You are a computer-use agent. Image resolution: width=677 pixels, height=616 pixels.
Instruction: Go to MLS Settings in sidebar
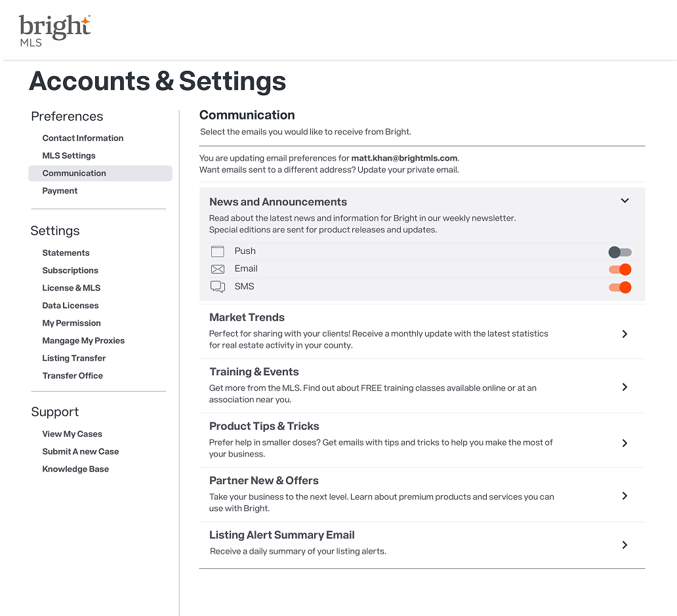69,156
